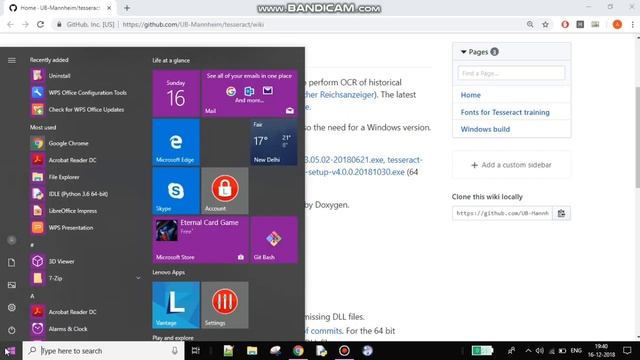Viewport: 640px width, 360px height.
Task: Open the Mail tile
Action: click(249, 93)
